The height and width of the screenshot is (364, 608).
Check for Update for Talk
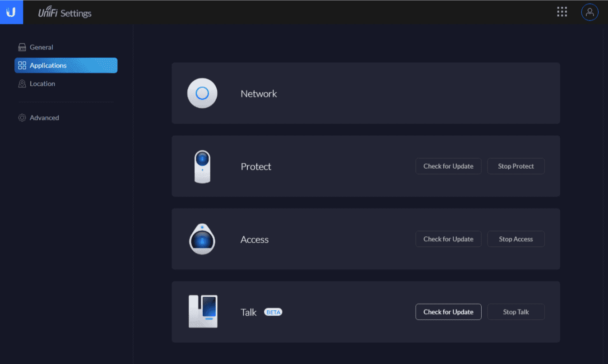click(448, 312)
